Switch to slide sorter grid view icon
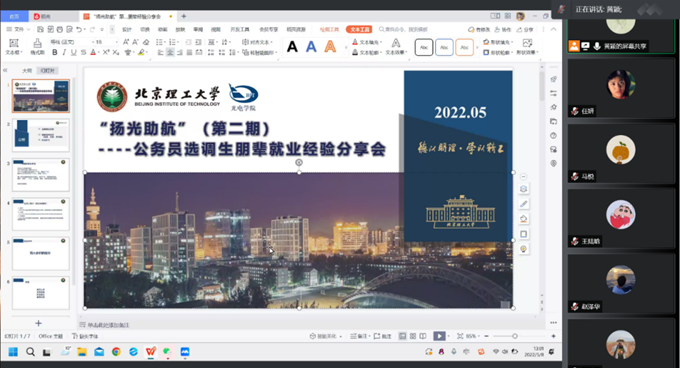The width and height of the screenshot is (680, 368). pos(413,336)
